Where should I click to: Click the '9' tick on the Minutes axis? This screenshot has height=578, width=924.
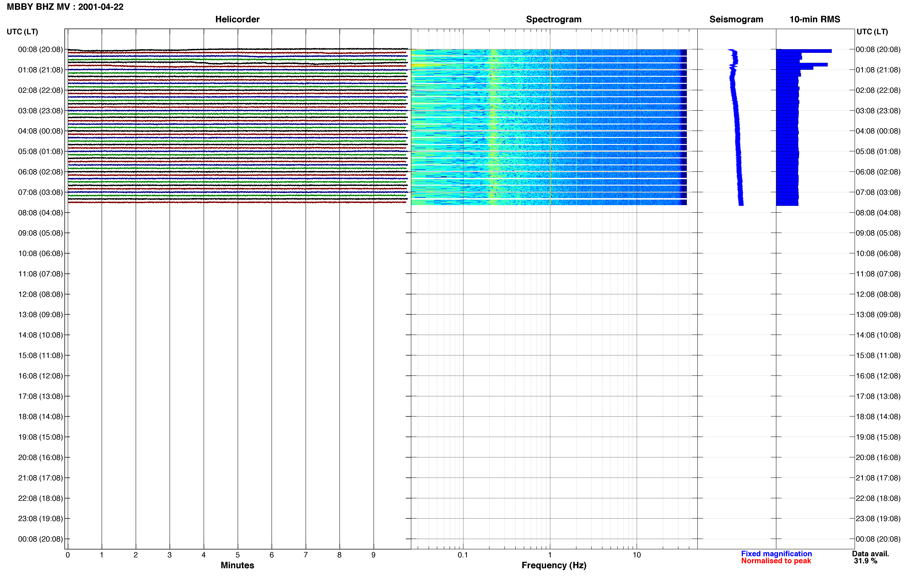373,555
